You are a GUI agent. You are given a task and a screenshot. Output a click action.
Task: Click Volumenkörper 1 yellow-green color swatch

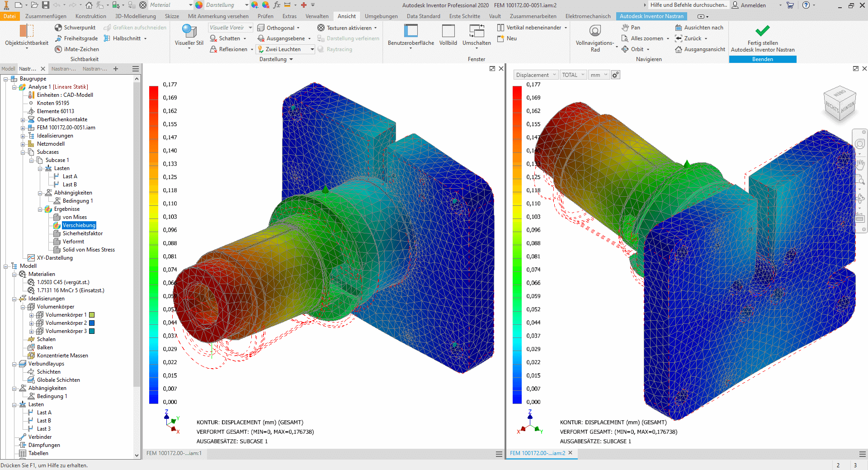point(92,315)
